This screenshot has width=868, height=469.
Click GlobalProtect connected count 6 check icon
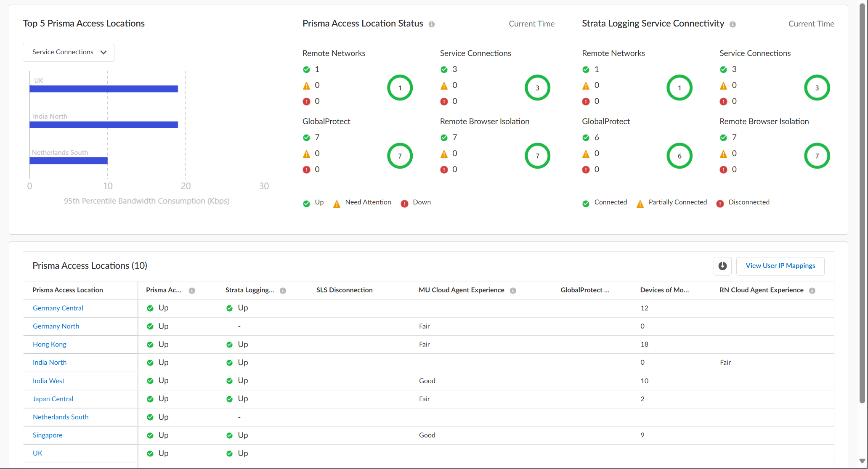pos(586,138)
